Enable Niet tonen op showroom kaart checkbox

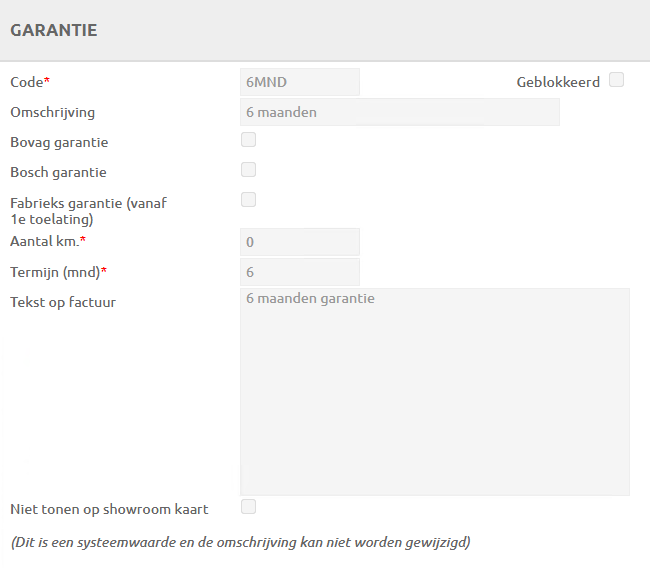(x=248, y=507)
